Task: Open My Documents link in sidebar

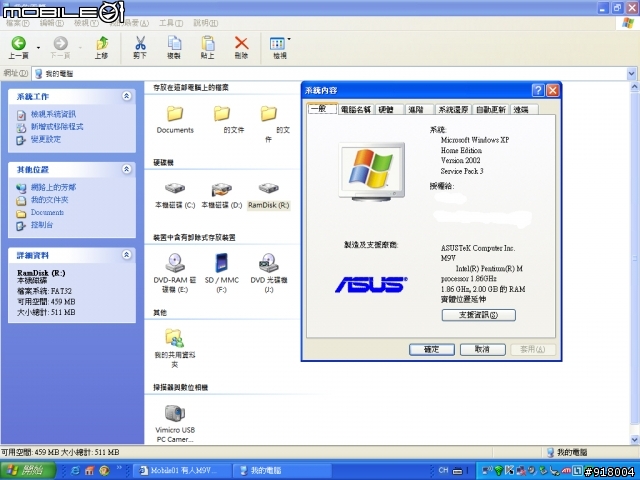Action: tap(49, 200)
